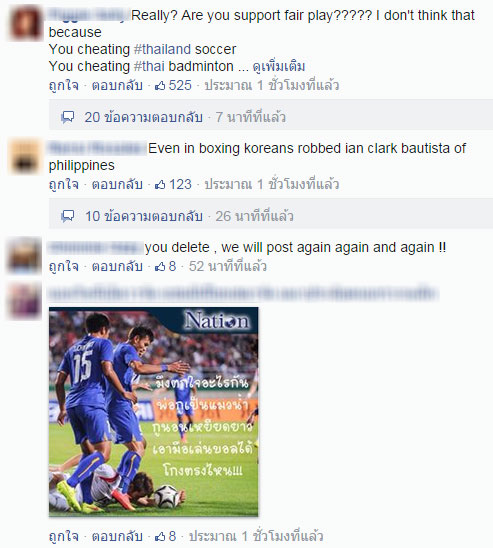Reply to the soccer image comment
This screenshot has width=493, height=548.
point(117,536)
